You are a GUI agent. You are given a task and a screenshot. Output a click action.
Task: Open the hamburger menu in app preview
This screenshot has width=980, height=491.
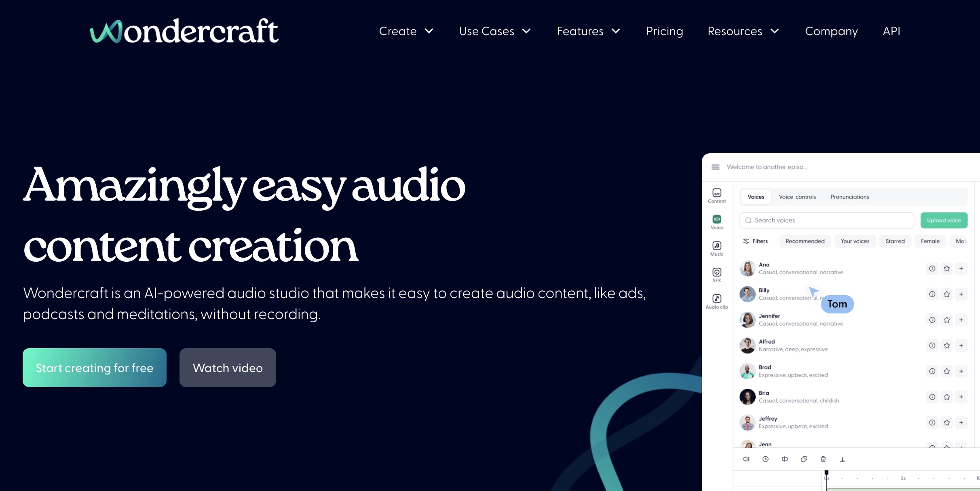pyautogui.click(x=715, y=167)
